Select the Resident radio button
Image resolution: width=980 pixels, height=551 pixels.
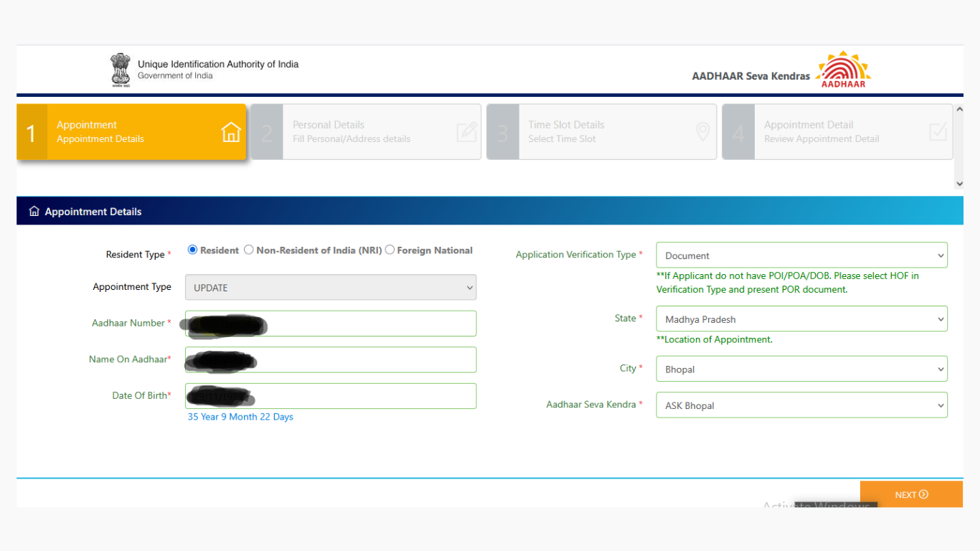pos(192,250)
